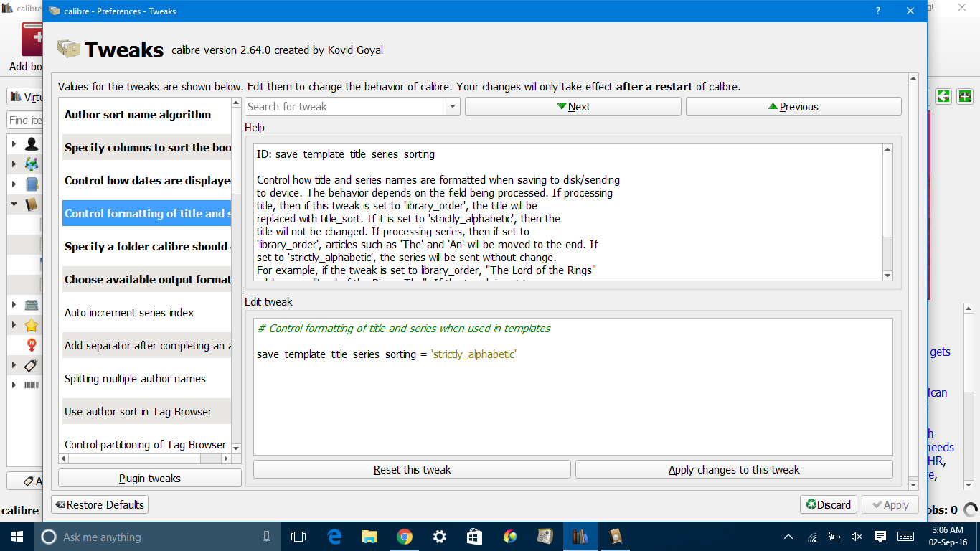Select 'Control how dates are displayed' tweak
Screen dimensions: 980x551
tap(146, 181)
